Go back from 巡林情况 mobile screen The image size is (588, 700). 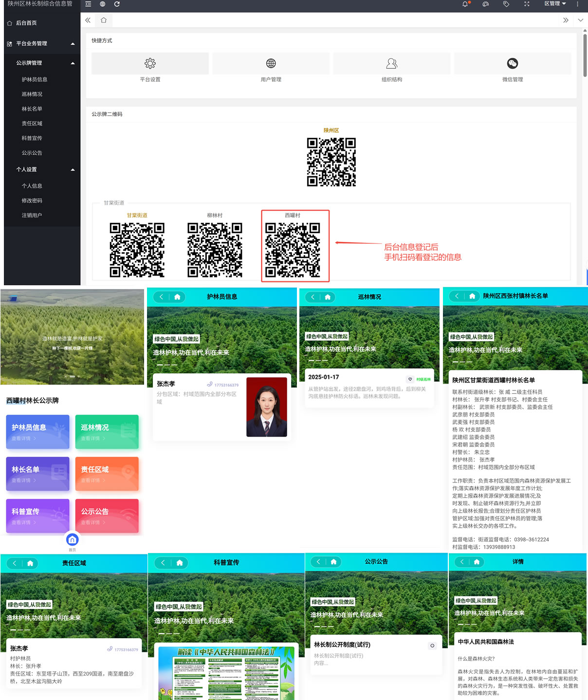pyautogui.click(x=312, y=297)
